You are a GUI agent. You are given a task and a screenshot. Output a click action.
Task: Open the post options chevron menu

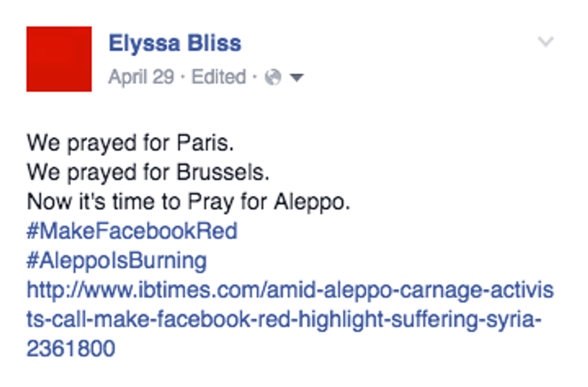pos(545,42)
